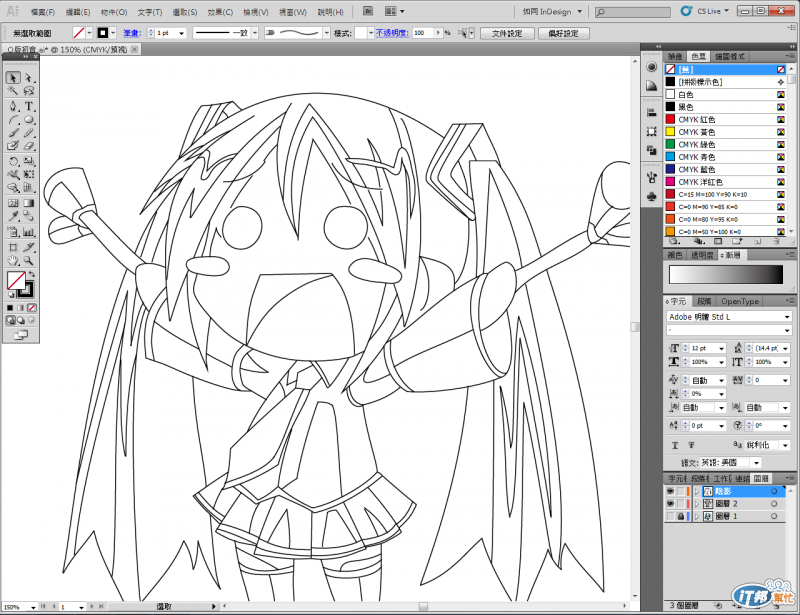This screenshot has width=800, height=615.
Task: Select the Eraser tool
Action: 29,146
